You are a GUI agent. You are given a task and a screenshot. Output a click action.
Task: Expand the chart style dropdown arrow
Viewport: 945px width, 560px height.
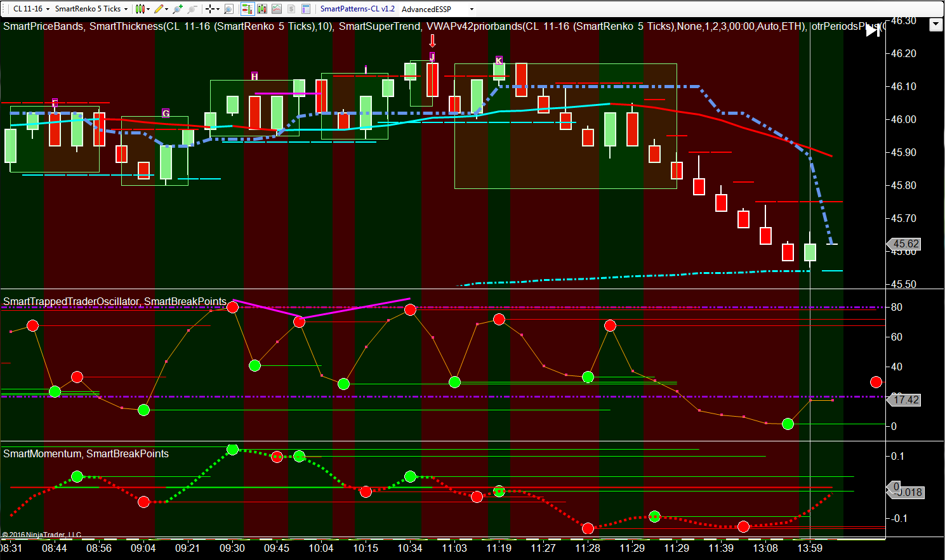point(149,9)
